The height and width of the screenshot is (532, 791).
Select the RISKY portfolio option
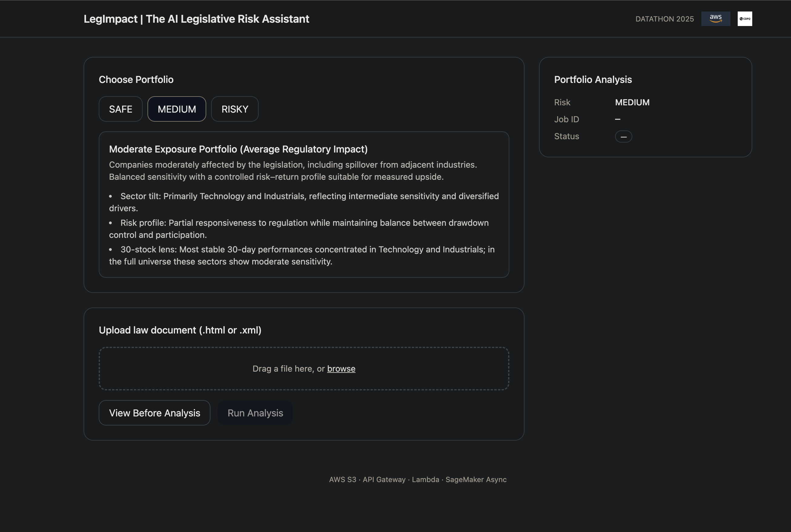click(235, 109)
